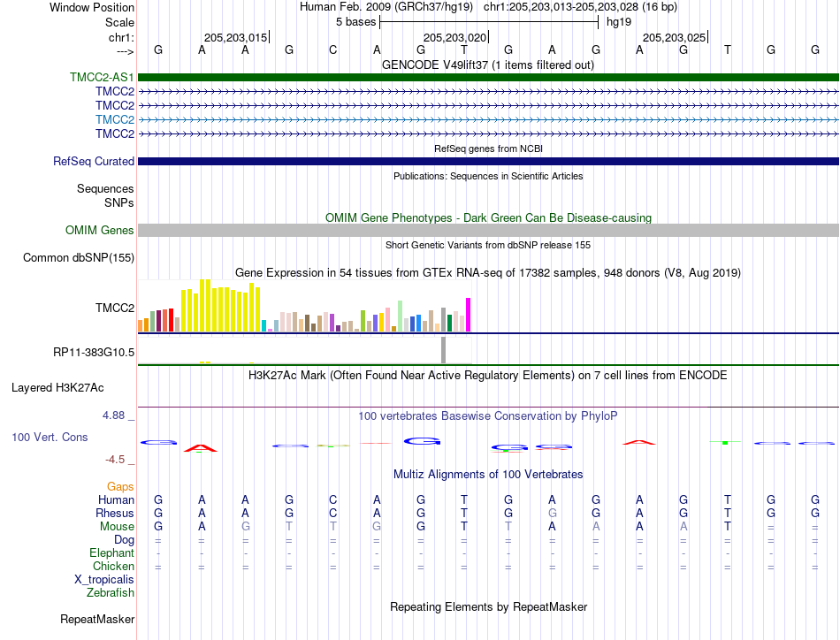
Task: Open the RefSeq Curated track label
Action: point(93,161)
